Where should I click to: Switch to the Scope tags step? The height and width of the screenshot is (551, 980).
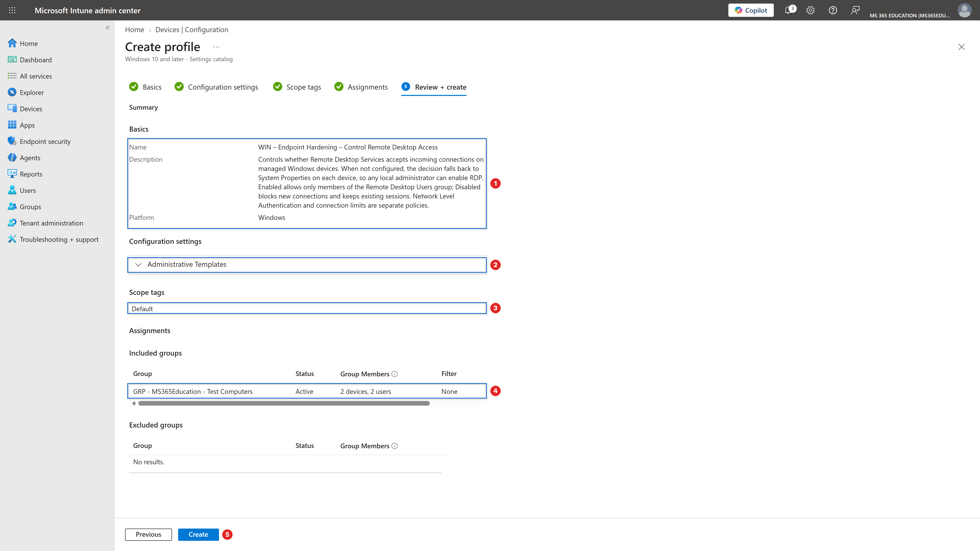[x=297, y=87]
